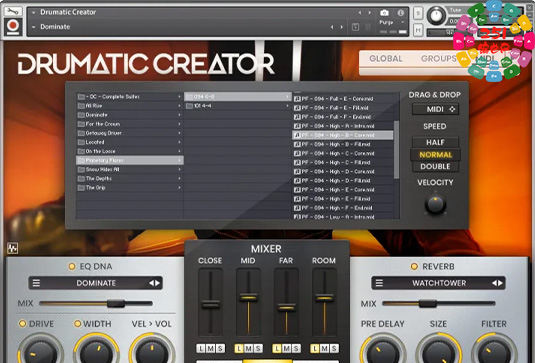
Task: Delete the snapshot using the trash icon
Action: point(368,27)
